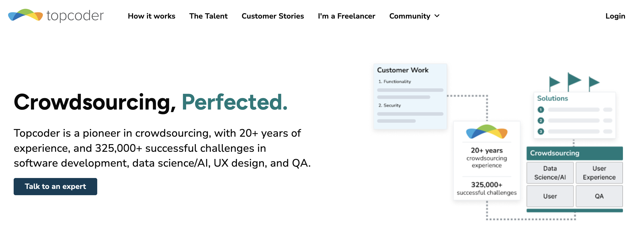Click the colorful Topcoder logo in stats card
Viewport: 644px width, 246px height.
click(x=487, y=132)
